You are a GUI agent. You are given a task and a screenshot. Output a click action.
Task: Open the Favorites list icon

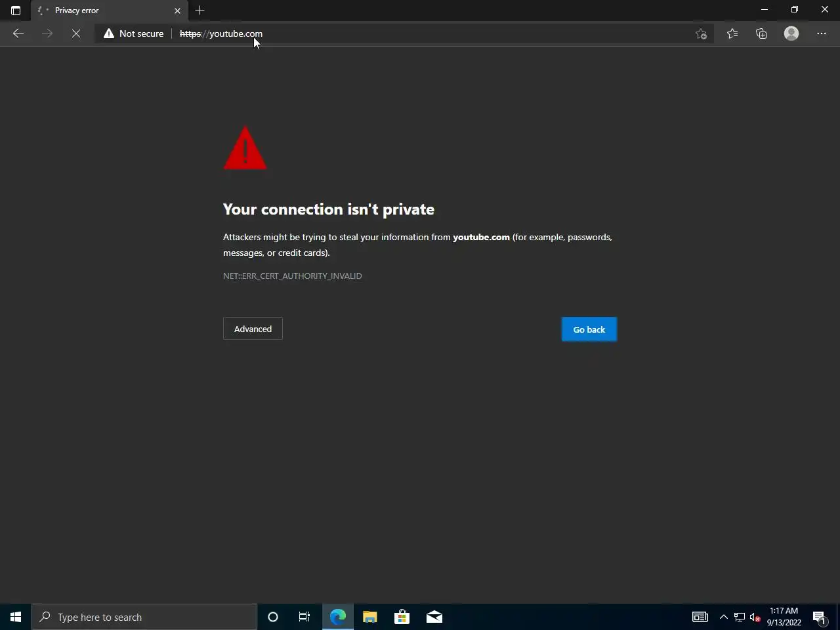point(732,33)
